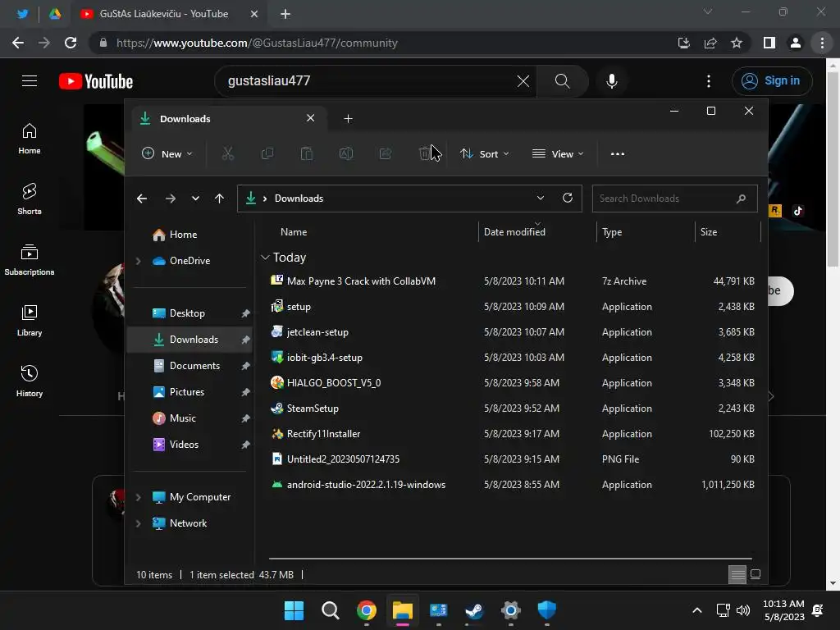The height and width of the screenshot is (630, 840).
Task: Clear the YouTube search query
Action: pyautogui.click(x=523, y=81)
